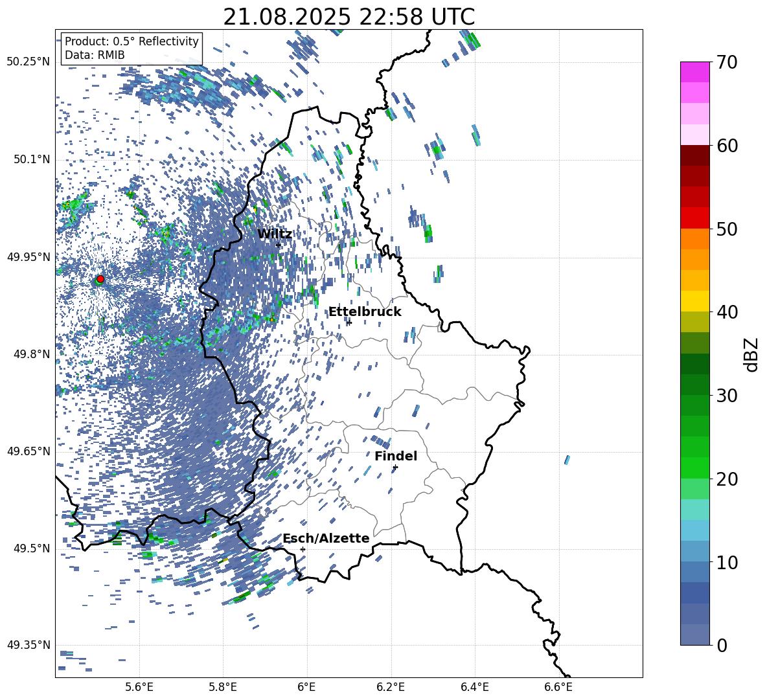Click the cross marker below Wiltz

point(279,245)
